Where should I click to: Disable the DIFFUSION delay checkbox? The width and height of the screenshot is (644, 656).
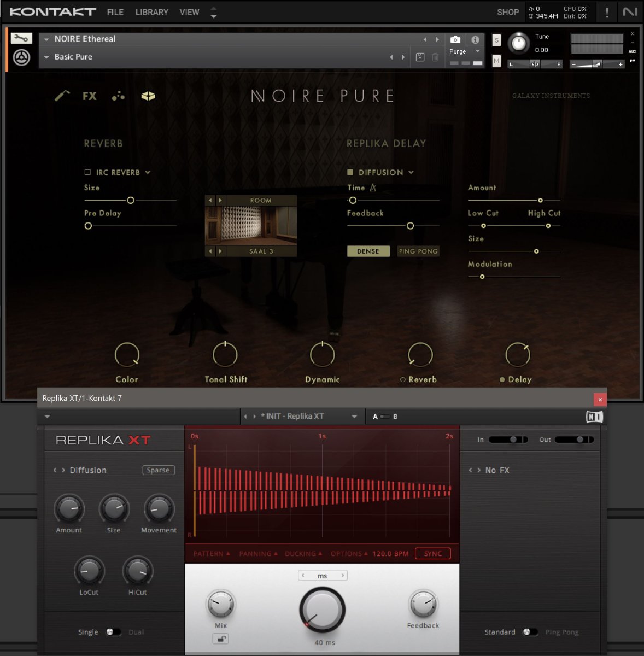(350, 172)
